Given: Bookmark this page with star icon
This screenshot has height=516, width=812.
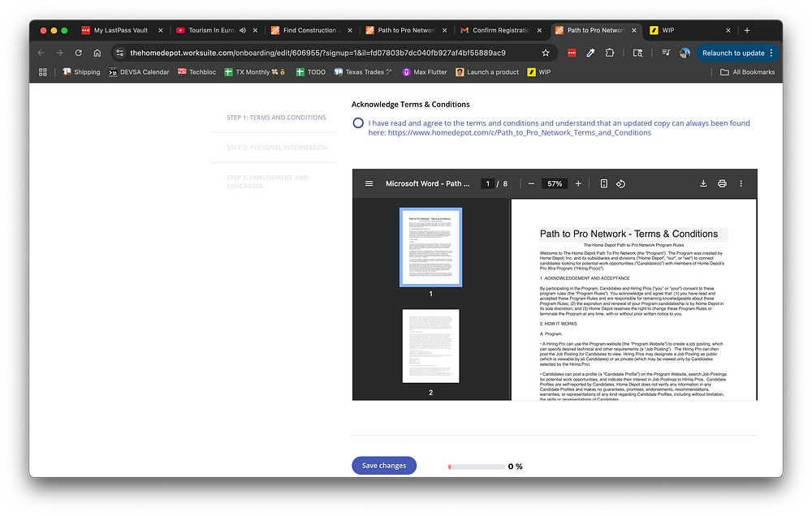Looking at the screenshot, I should click(x=546, y=53).
